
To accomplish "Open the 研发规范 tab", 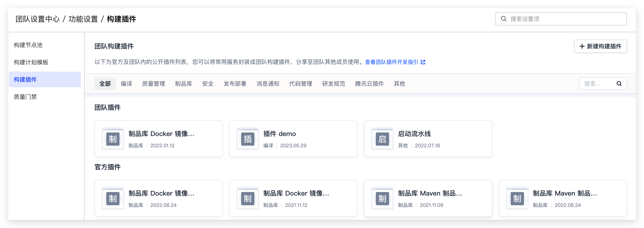I will point(334,84).
